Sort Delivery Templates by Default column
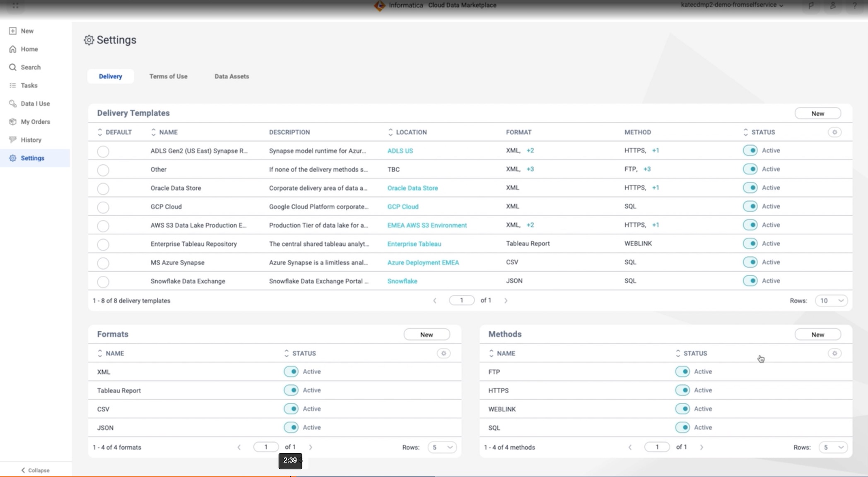This screenshot has height=477, width=868. point(100,132)
